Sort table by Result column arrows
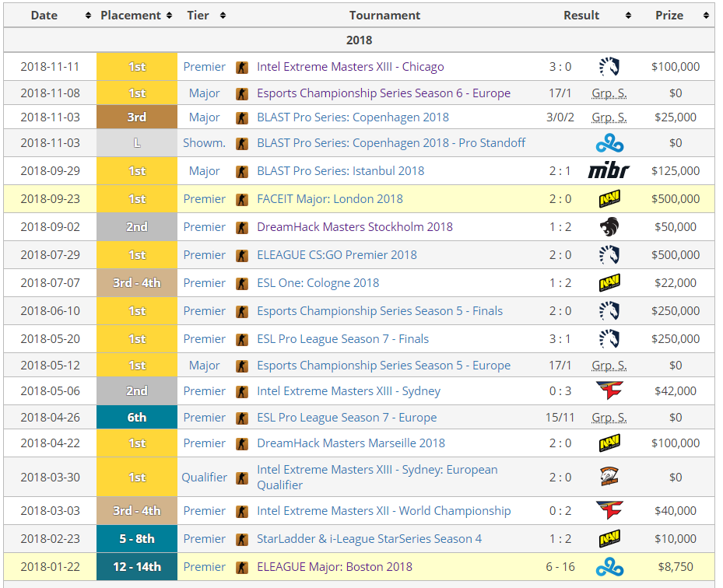 628,16
